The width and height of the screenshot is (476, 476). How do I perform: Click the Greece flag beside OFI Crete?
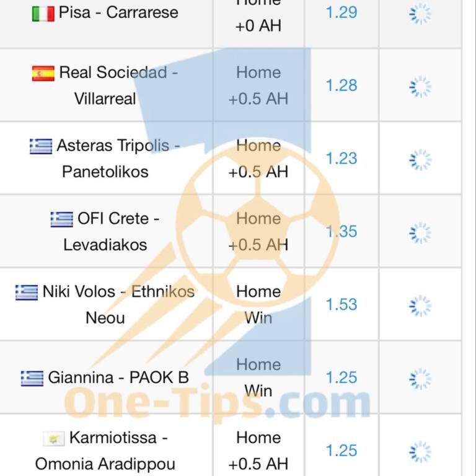(x=61, y=219)
